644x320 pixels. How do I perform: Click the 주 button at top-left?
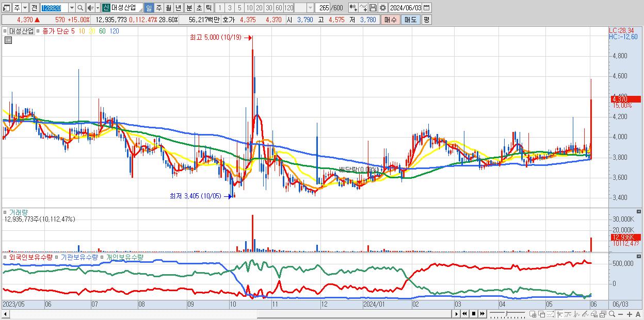point(17,8)
